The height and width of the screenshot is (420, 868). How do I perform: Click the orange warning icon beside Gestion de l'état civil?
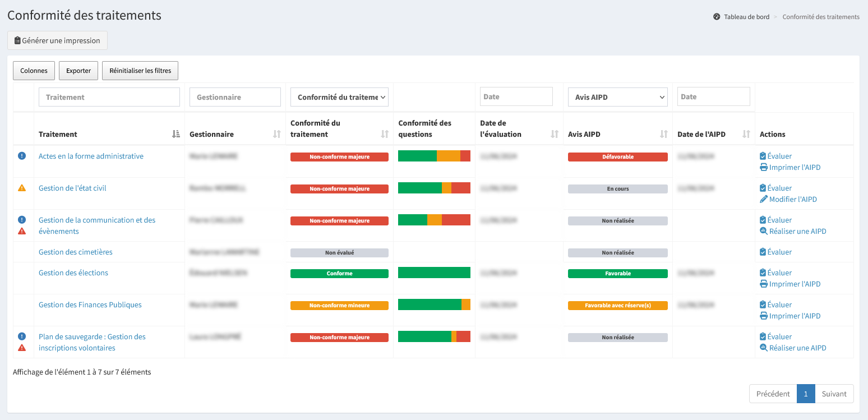[x=22, y=188]
